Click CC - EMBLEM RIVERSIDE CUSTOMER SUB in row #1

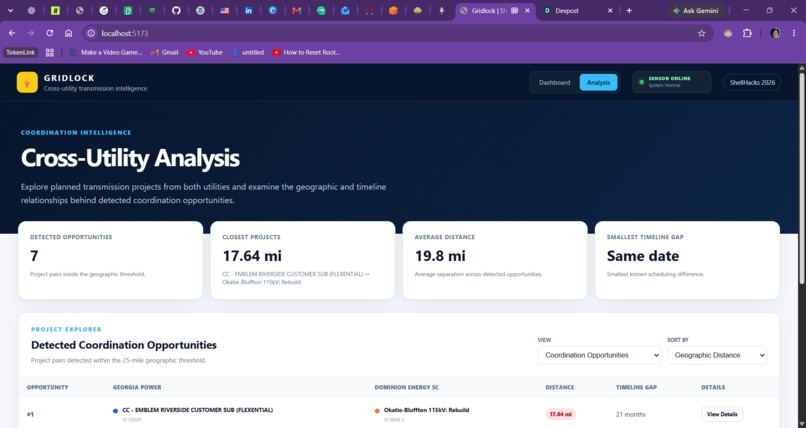click(197, 410)
